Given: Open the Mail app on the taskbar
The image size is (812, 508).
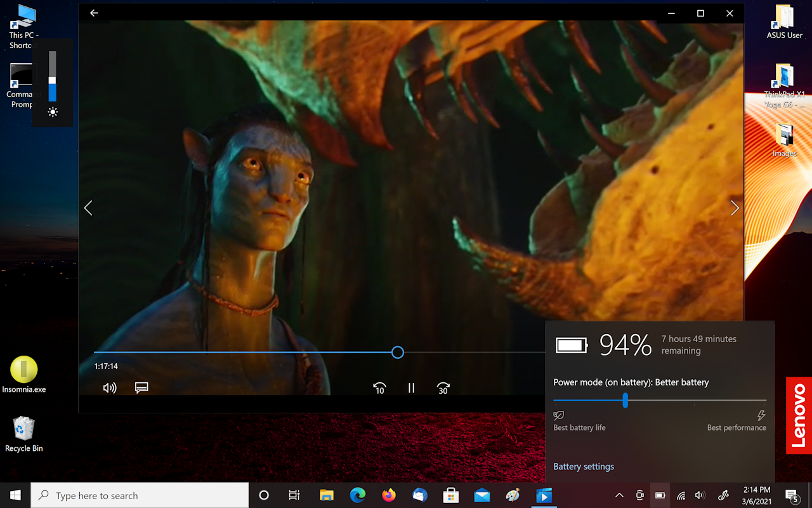Looking at the screenshot, I should (481, 495).
